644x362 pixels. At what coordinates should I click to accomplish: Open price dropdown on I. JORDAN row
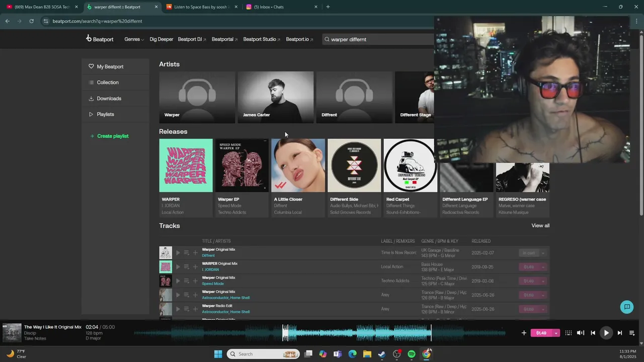[543, 267]
